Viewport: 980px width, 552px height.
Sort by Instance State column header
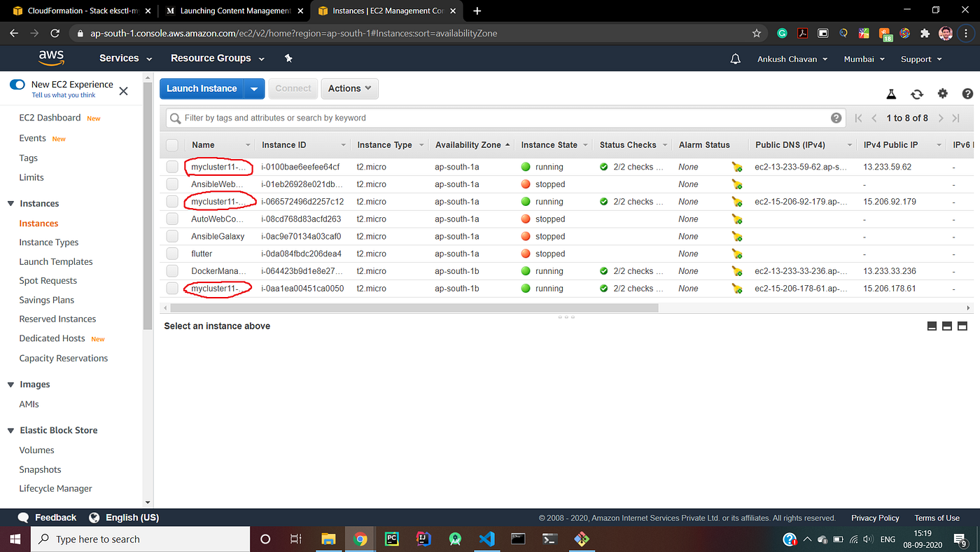click(554, 145)
